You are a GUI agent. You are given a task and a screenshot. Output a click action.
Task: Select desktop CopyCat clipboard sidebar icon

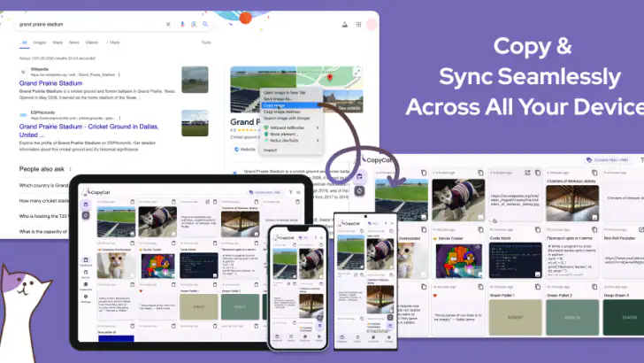(359, 176)
